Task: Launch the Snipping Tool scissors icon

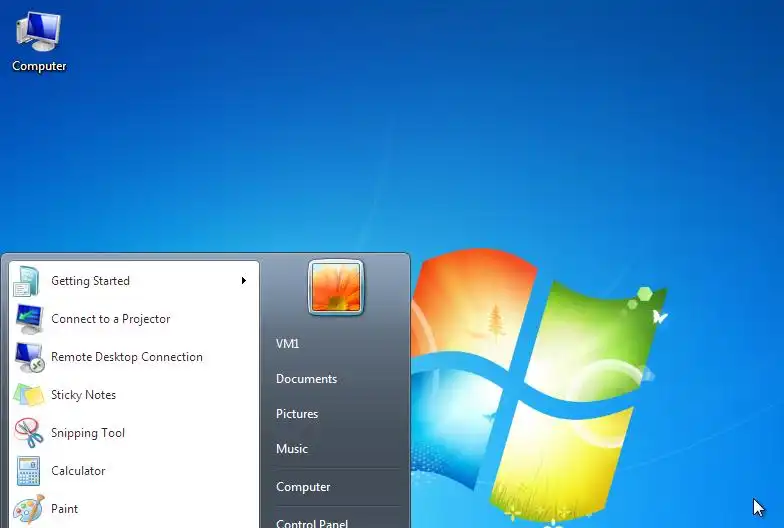Action: (x=28, y=433)
